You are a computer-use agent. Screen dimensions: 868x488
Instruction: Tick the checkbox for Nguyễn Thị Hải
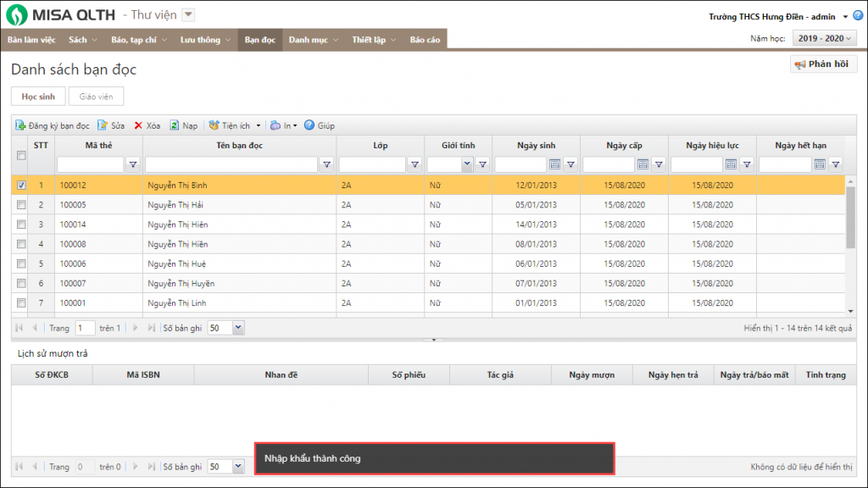21,205
